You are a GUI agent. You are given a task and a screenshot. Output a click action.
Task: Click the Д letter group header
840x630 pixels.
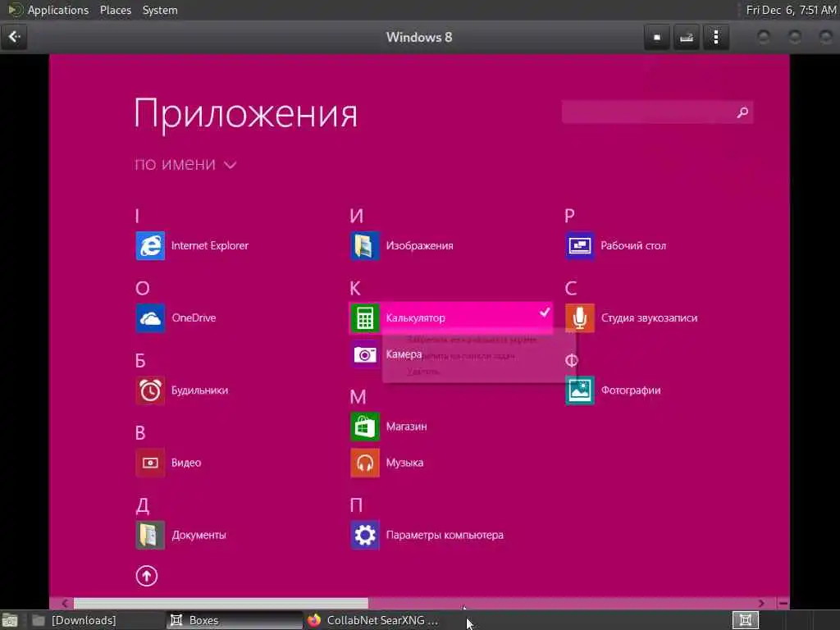[x=142, y=505]
